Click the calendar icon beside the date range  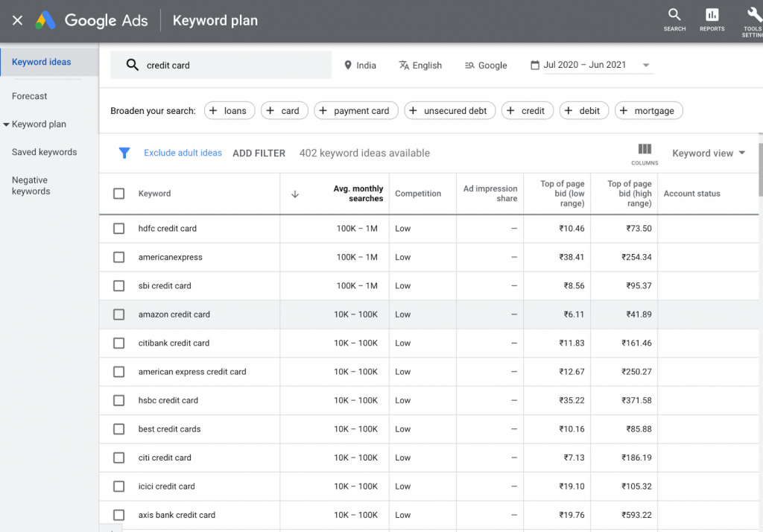tap(535, 65)
